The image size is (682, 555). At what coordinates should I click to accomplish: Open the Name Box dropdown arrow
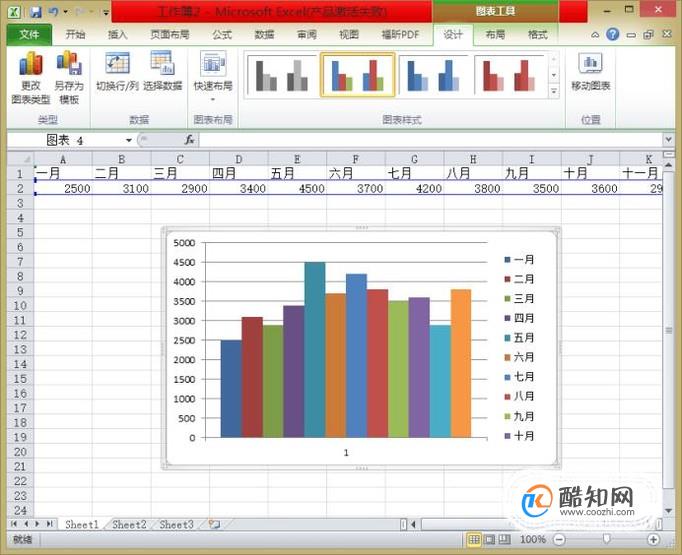pos(129,140)
